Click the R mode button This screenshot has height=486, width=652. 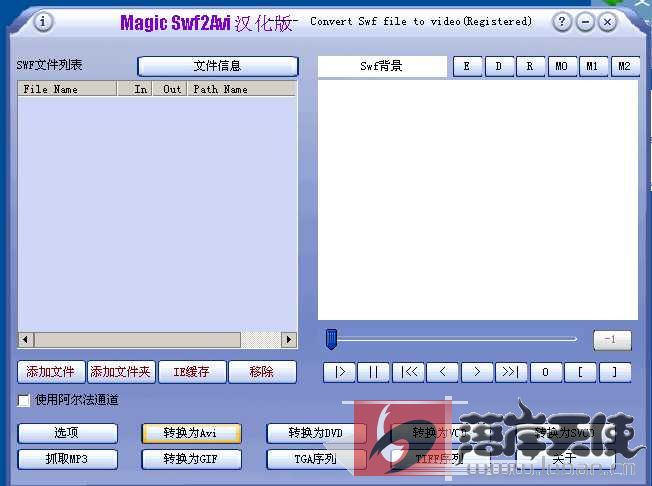click(530, 67)
